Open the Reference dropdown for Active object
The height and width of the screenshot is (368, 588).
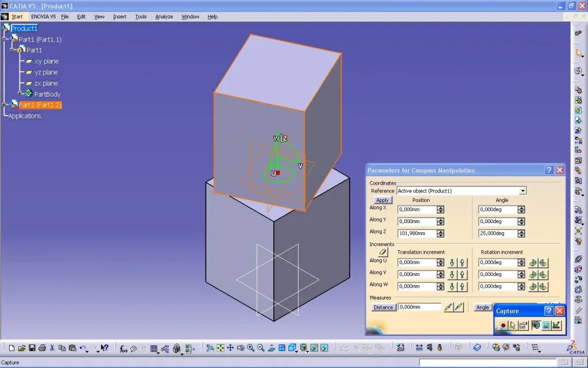coord(523,191)
